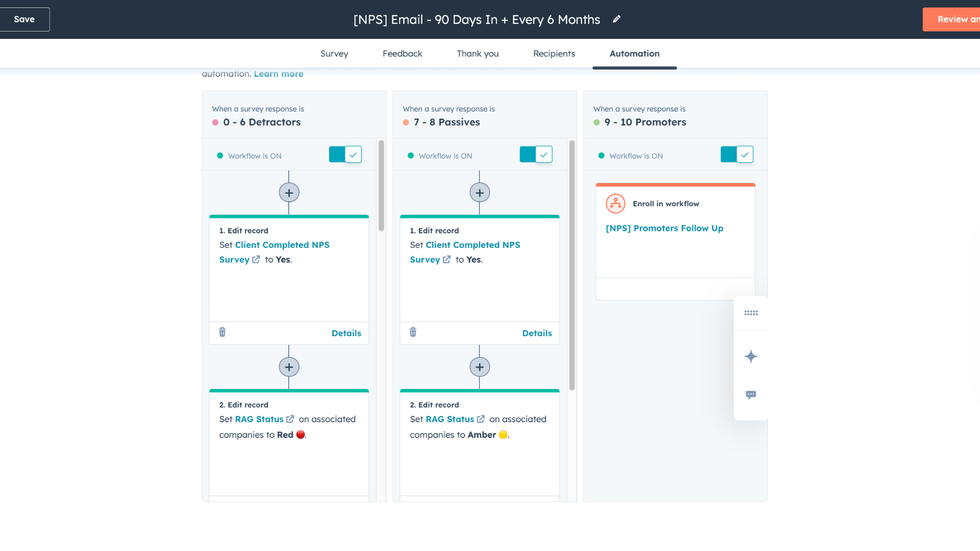Add action between Detractors steps 1 and 2
The image size is (980, 551).
point(289,367)
